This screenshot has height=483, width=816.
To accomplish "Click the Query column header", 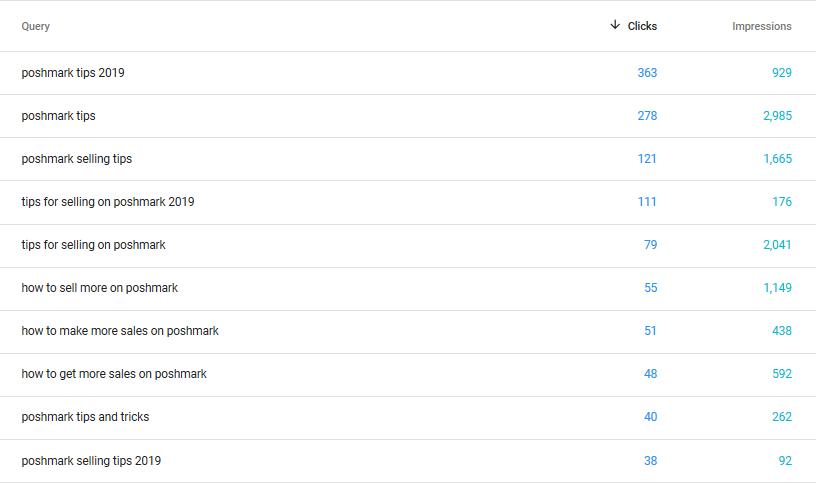I will tap(35, 26).
